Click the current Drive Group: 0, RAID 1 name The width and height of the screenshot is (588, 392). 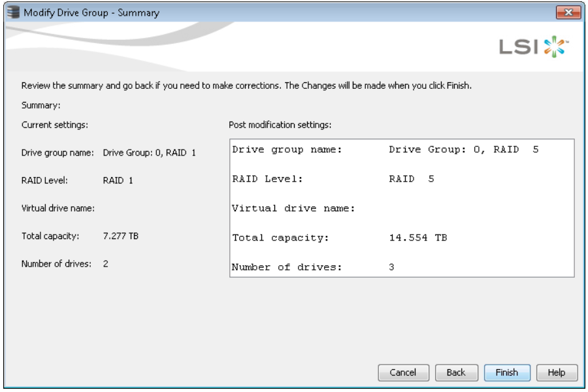pyautogui.click(x=149, y=153)
